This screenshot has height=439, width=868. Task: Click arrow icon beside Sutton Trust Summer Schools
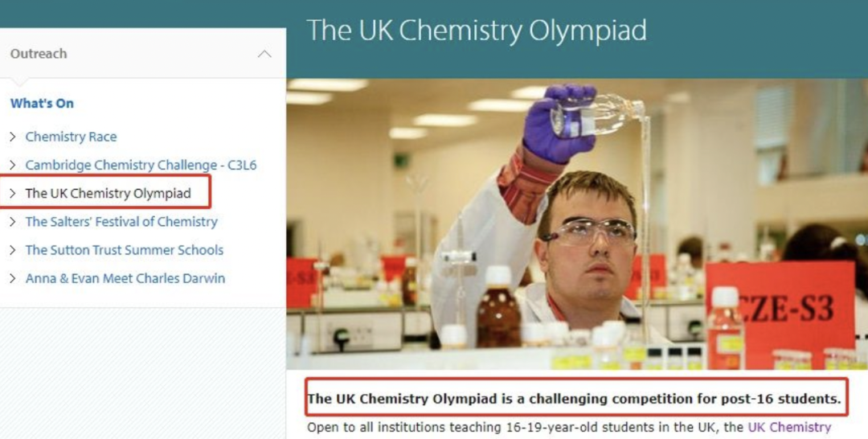click(x=13, y=250)
